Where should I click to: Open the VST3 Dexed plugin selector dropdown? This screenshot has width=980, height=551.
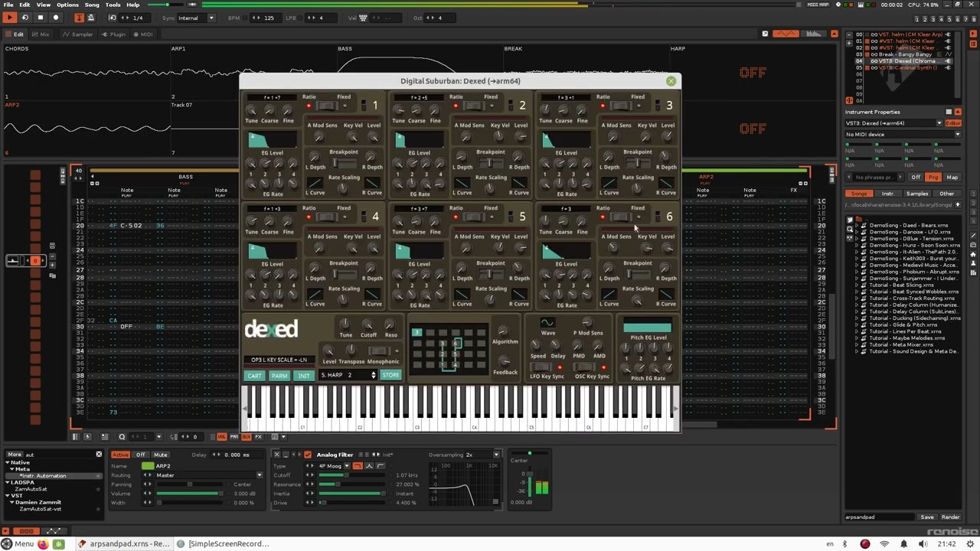click(x=893, y=123)
